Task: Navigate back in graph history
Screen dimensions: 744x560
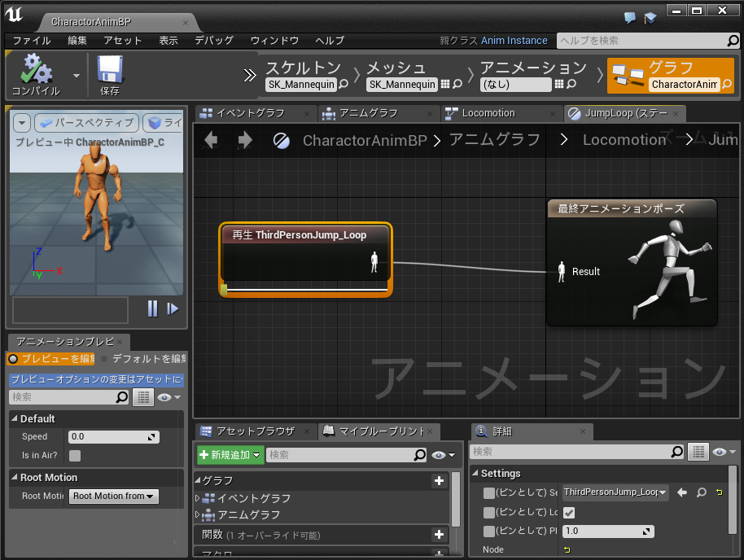Action: click(x=211, y=140)
